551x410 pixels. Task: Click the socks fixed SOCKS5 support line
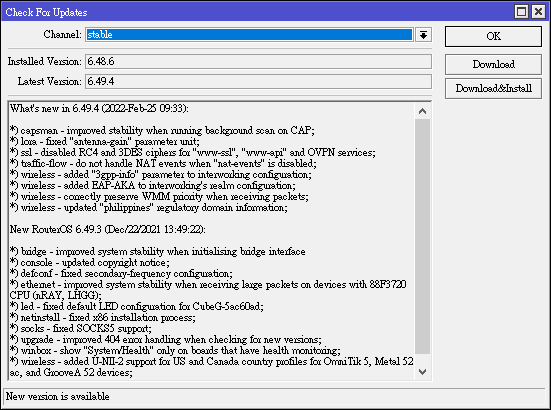81,328
